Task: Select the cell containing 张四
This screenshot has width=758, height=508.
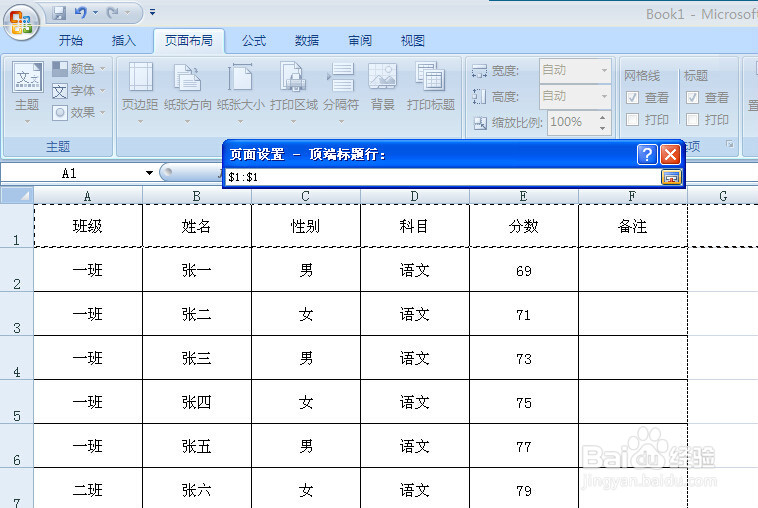Action: (197, 402)
